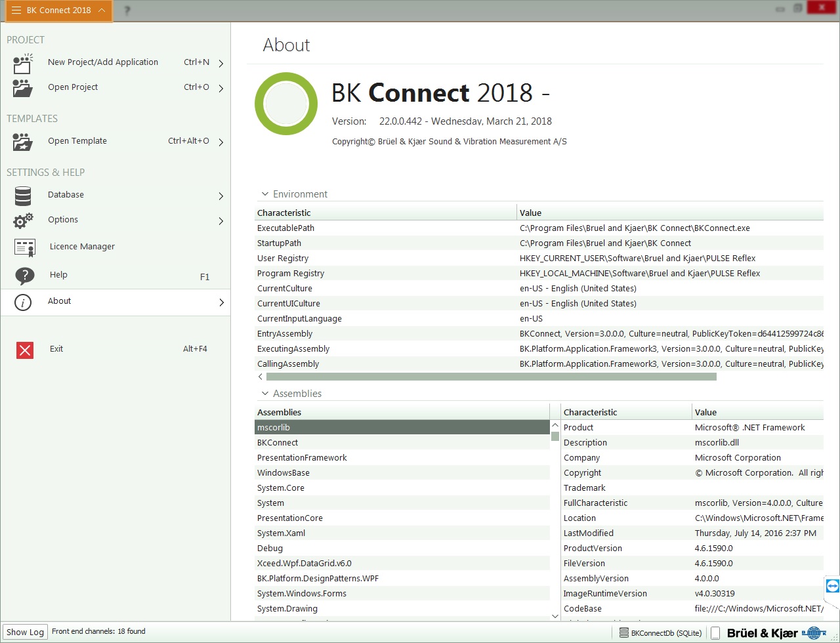Click the TeamViewer side tab icon
The height and width of the screenshot is (643, 840).
click(832, 585)
